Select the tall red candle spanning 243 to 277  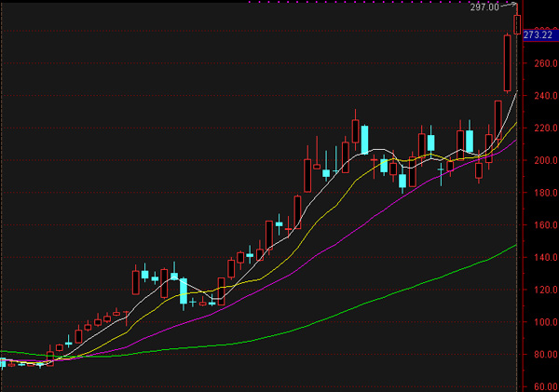click(x=508, y=63)
